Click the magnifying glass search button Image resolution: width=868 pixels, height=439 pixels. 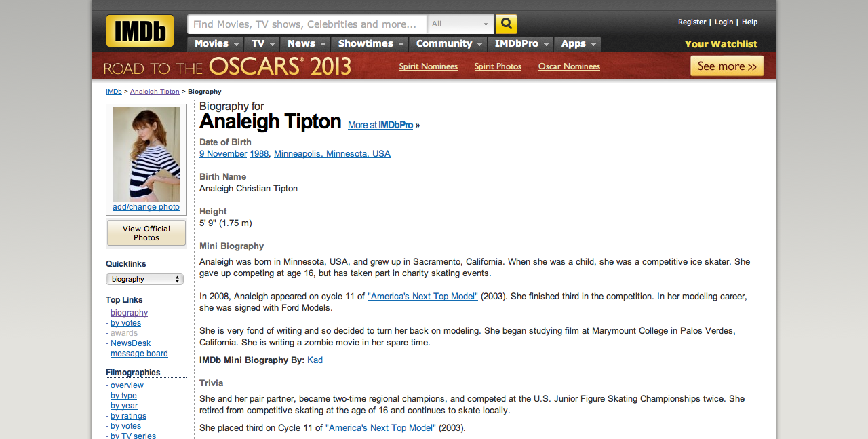point(507,24)
